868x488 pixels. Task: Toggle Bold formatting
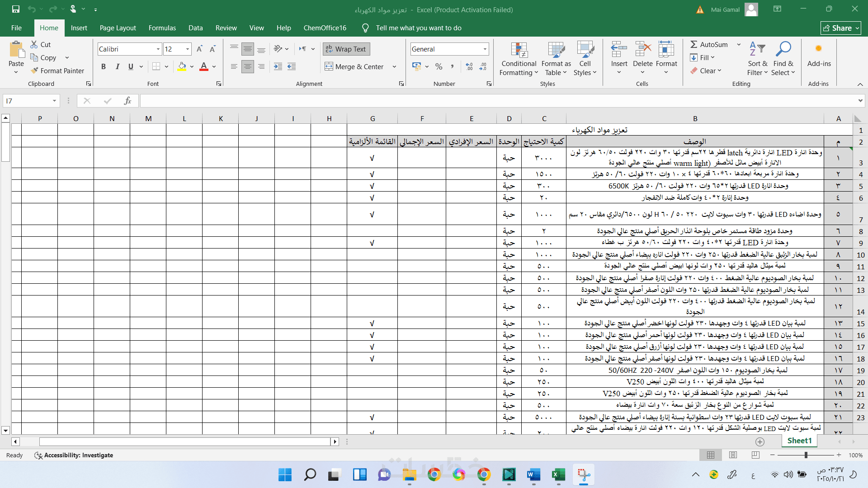104,66
